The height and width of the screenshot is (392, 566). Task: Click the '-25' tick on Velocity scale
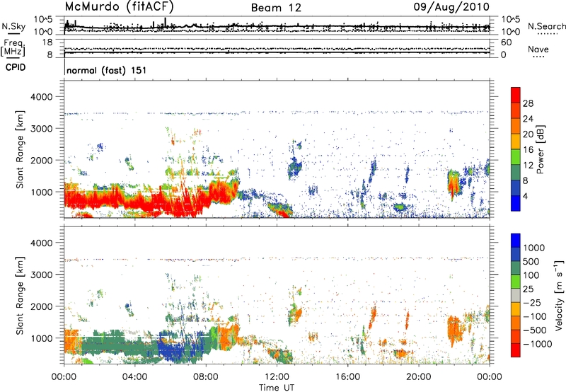(532, 302)
